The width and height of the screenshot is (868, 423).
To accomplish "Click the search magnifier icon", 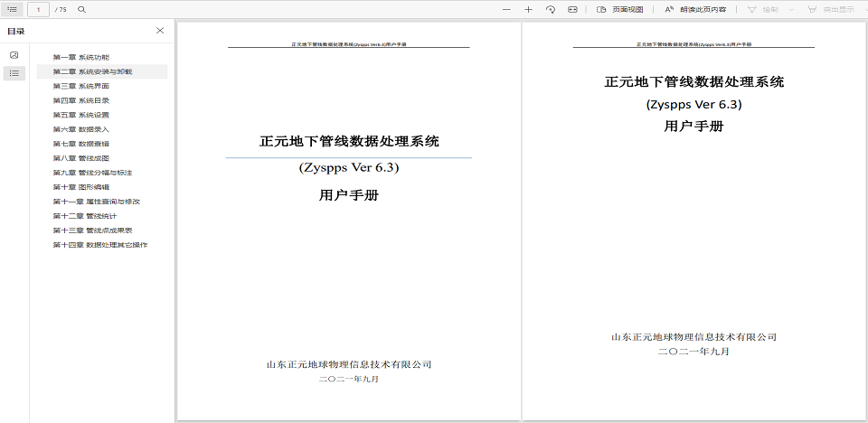I will click(x=82, y=9).
